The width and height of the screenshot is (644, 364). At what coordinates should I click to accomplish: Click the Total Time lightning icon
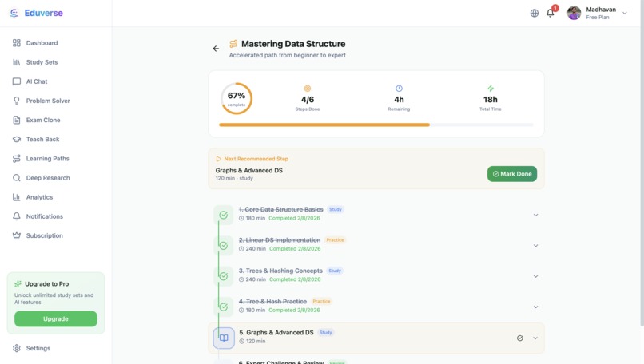coord(491,89)
